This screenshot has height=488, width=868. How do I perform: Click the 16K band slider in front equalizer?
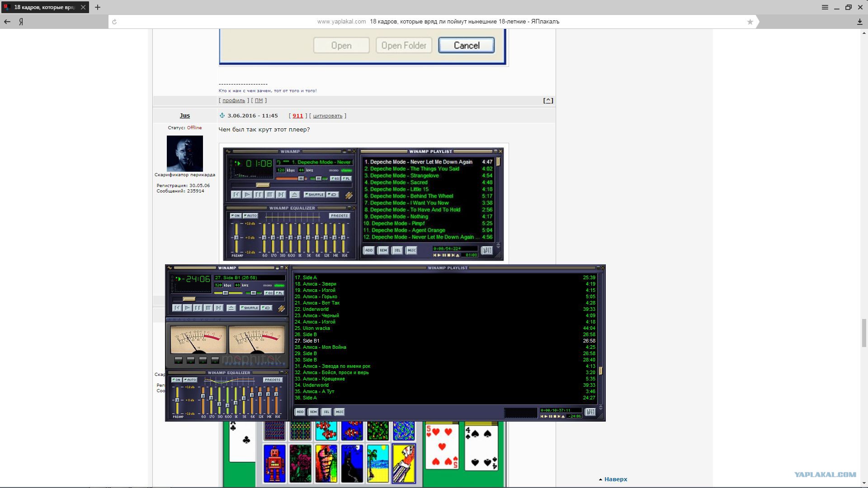pos(277,400)
